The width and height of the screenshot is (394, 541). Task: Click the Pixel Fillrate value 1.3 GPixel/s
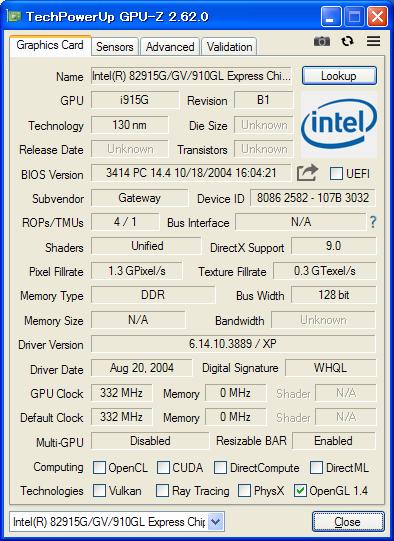click(137, 271)
